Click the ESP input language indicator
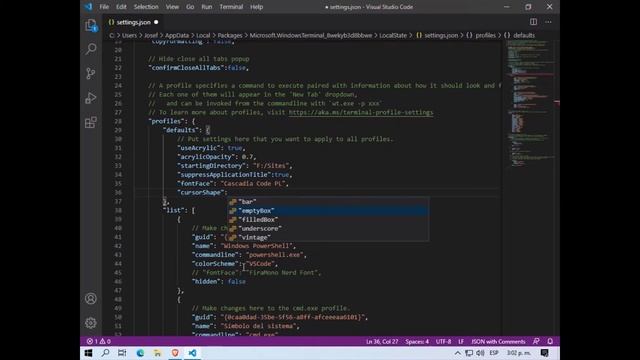This screenshot has width=640, height=360. click(x=494, y=353)
